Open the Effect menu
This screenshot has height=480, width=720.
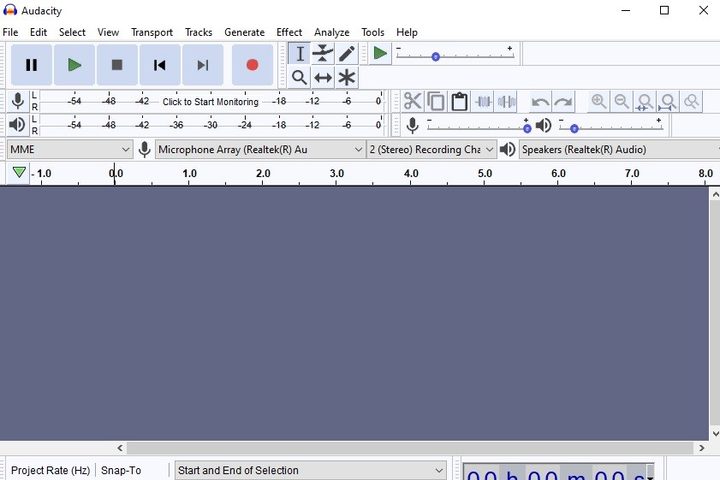click(289, 32)
